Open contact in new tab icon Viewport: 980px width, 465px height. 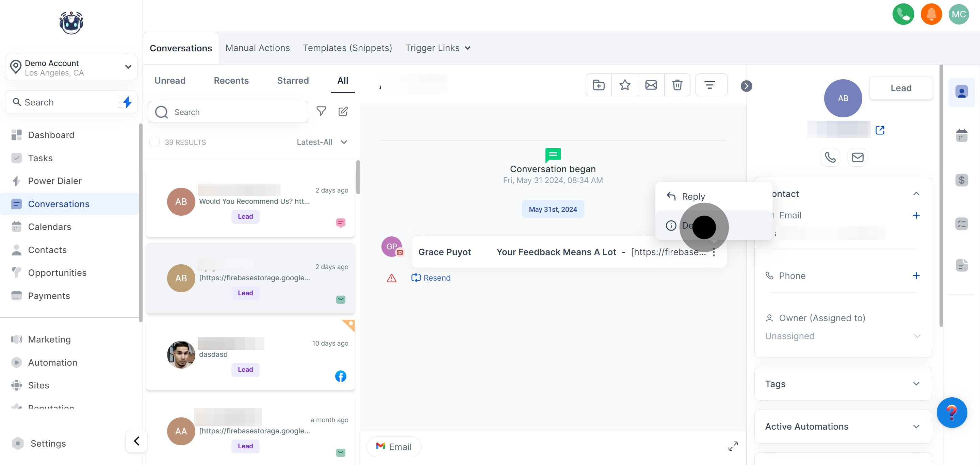click(880, 130)
